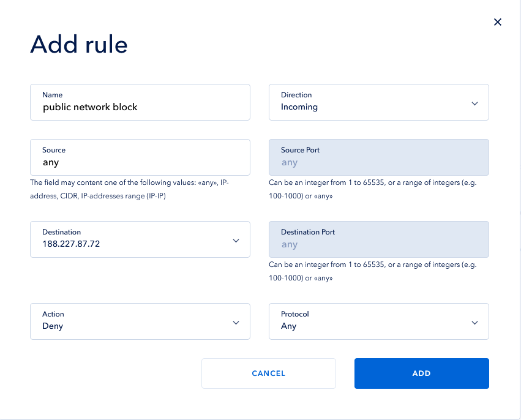Click the Protocol chevron icon
Viewport: 521px width, 420px height.
coord(474,321)
